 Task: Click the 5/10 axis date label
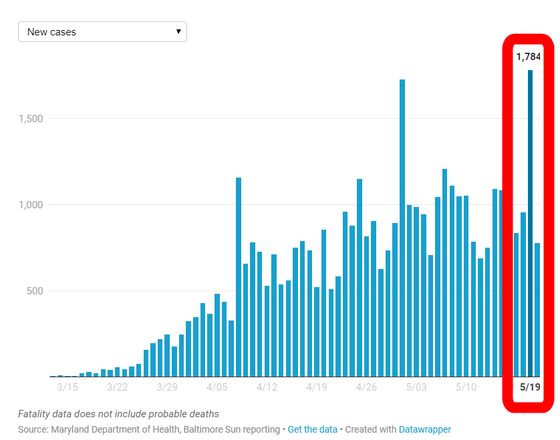pyautogui.click(x=466, y=387)
